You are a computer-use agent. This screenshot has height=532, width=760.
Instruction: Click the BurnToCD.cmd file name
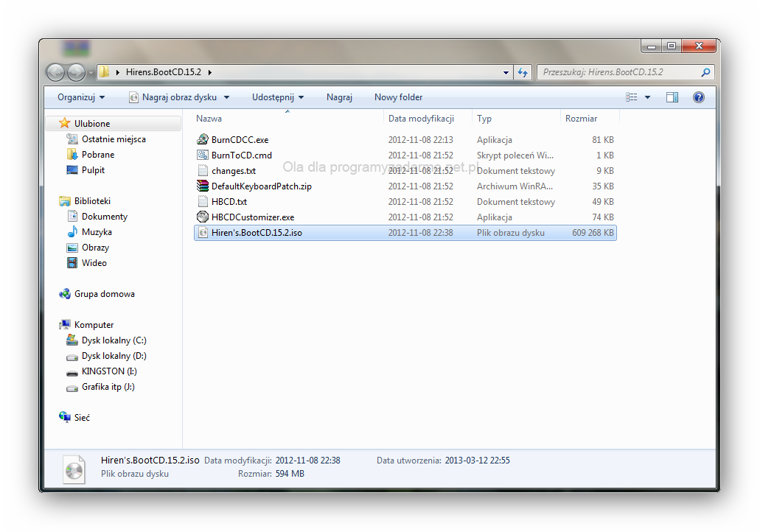(x=242, y=155)
